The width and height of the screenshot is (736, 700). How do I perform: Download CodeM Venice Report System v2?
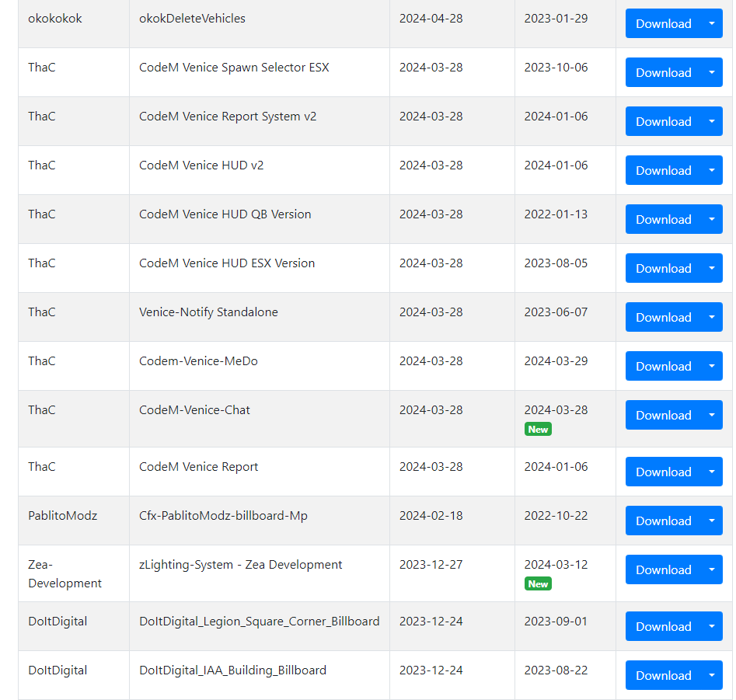[x=663, y=121]
